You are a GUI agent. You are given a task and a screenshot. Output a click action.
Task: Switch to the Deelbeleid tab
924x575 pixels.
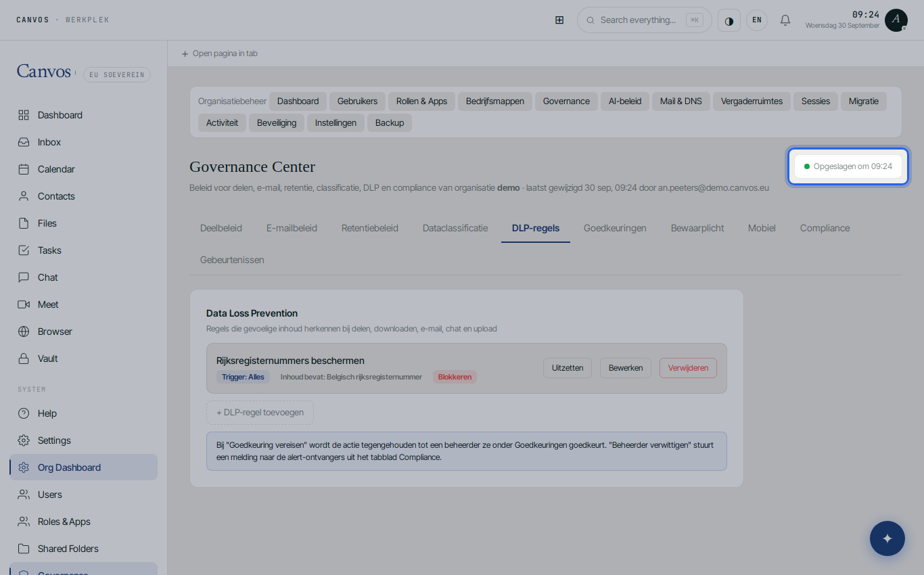pyautogui.click(x=221, y=228)
